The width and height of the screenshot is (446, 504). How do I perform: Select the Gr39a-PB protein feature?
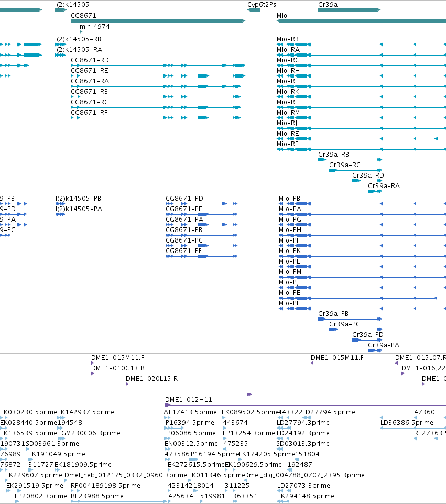point(350,319)
